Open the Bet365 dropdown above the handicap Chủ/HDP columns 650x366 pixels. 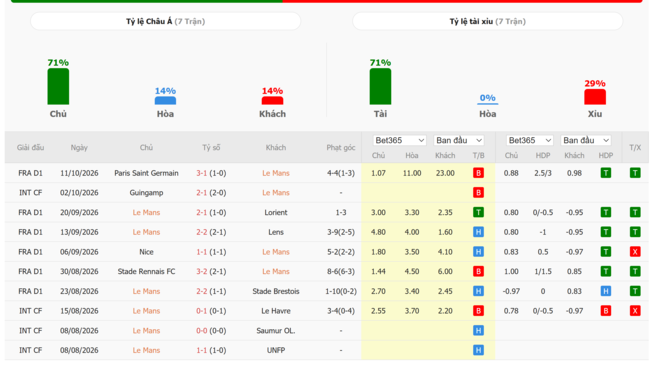(529, 141)
